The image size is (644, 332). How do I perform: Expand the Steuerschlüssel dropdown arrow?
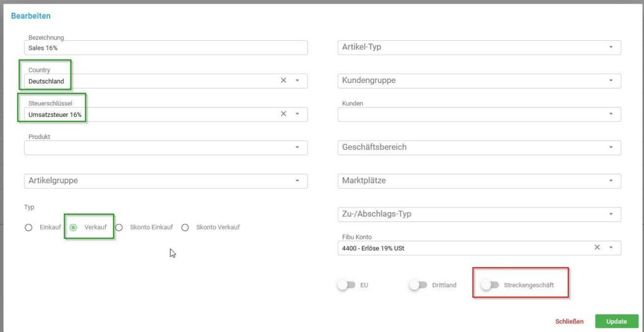coord(297,114)
